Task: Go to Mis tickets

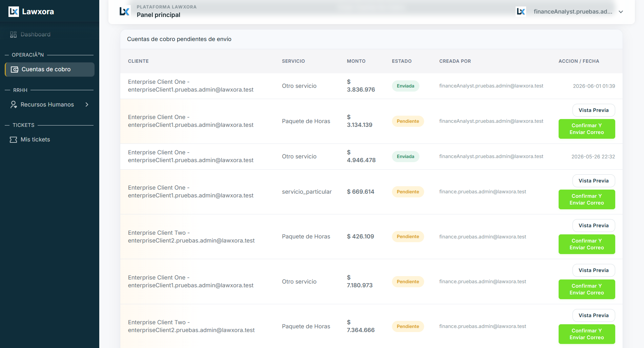Action: 49,140
